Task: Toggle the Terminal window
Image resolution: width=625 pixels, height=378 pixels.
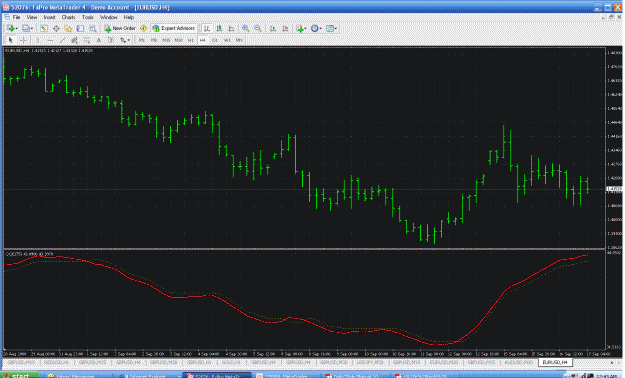Action: pyautogui.click(x=81, y=28)
